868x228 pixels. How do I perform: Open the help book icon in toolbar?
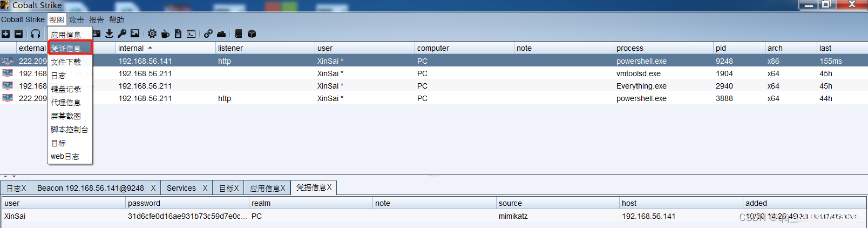239,33
